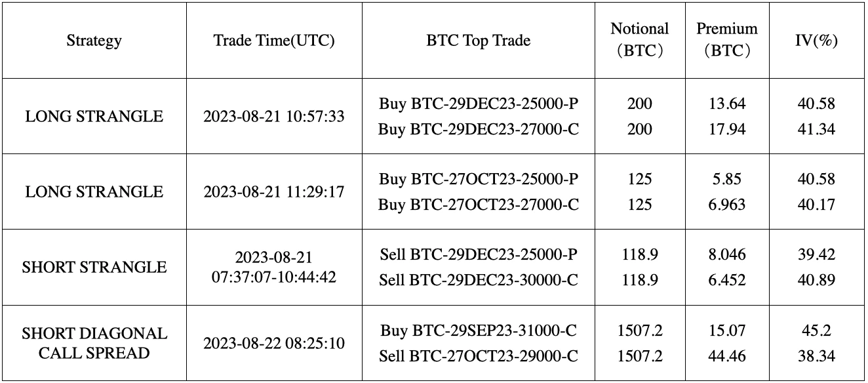Click the Premium (BTC) column header
868x383 pixels.
(x=727, y=41)
